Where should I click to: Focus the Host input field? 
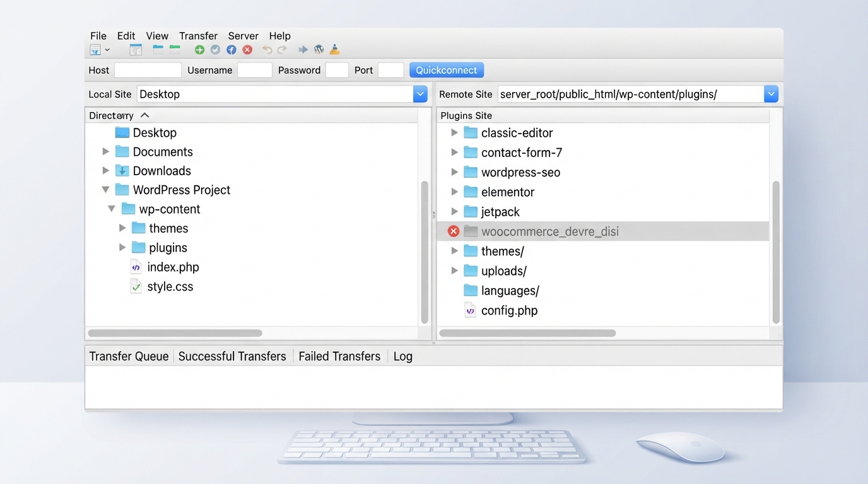pyautogui.click(x=148, y=70)
